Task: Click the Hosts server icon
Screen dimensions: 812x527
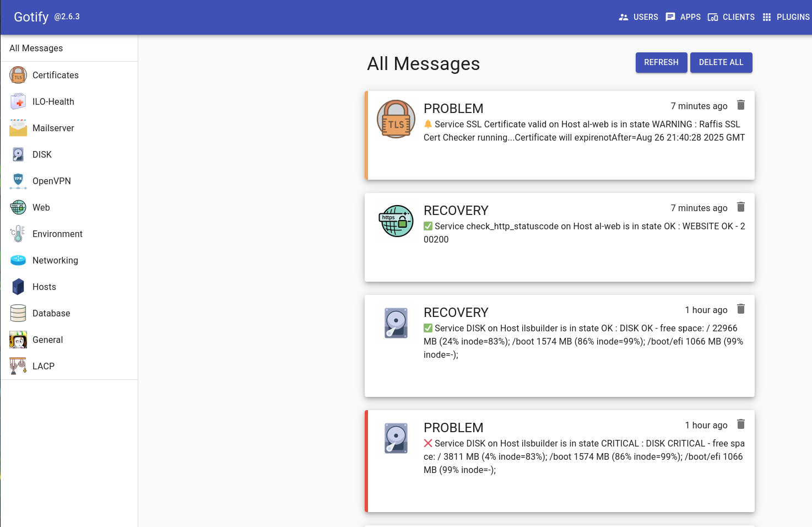Action: [x=18, y=287]
